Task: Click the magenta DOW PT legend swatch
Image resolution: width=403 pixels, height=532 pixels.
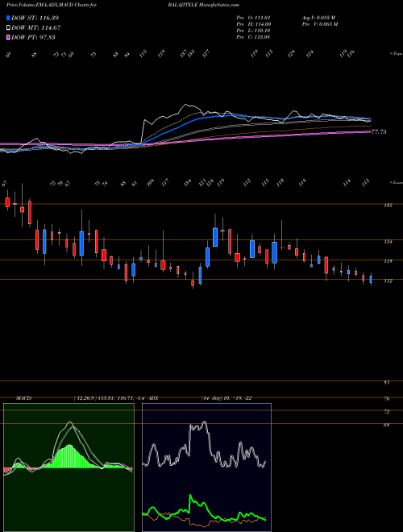Action: (x=8, y=37)
